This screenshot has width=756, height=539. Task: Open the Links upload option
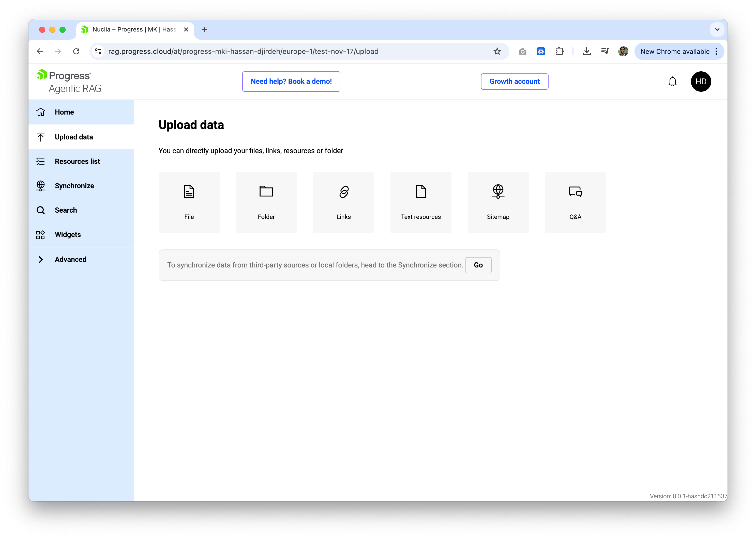[x=343, y=202]
